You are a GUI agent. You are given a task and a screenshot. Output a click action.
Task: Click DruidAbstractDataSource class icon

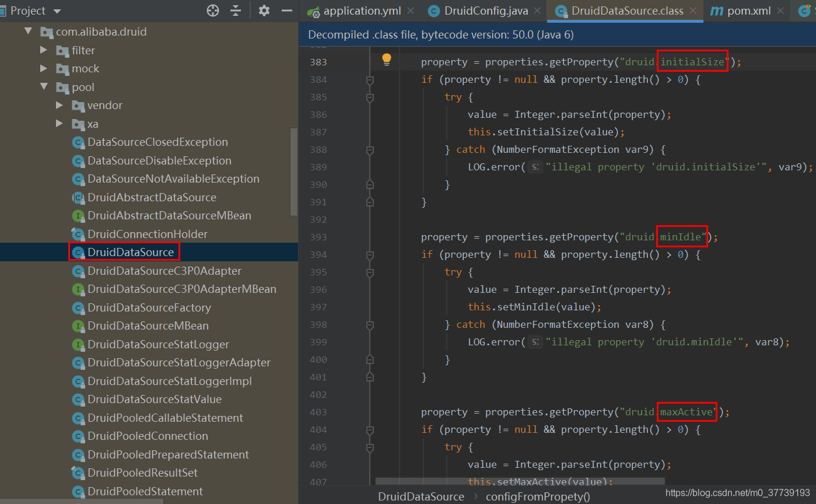pyautogui.click(x=78, y=198)
